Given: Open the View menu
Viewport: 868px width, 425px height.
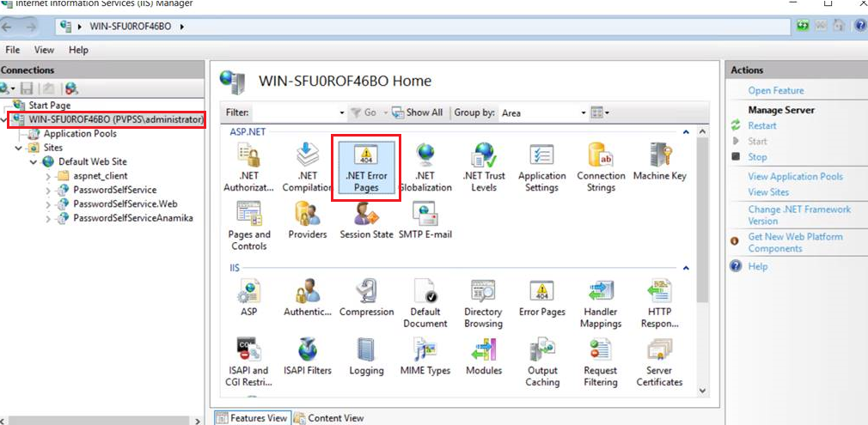Looking at the screenshot, I should [x=44, y=50].
